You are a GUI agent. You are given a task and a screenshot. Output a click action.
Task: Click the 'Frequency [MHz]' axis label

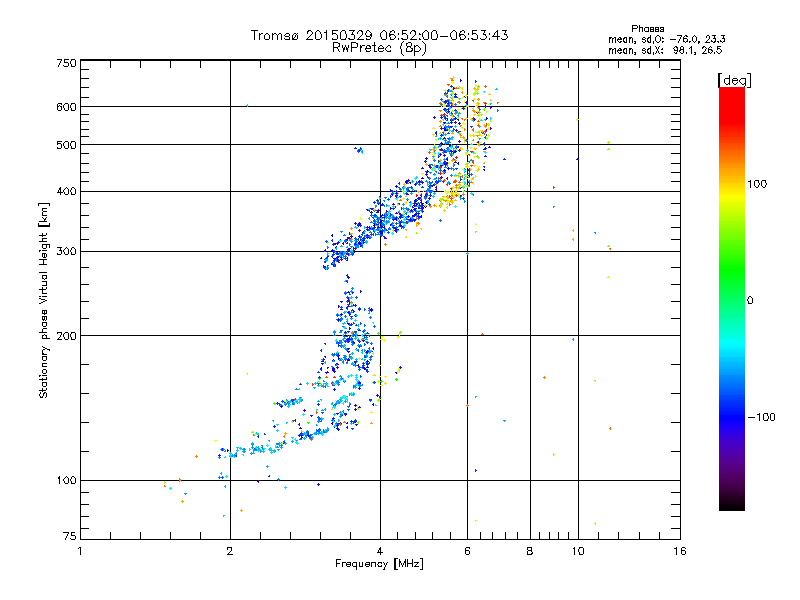click(379, 564)
